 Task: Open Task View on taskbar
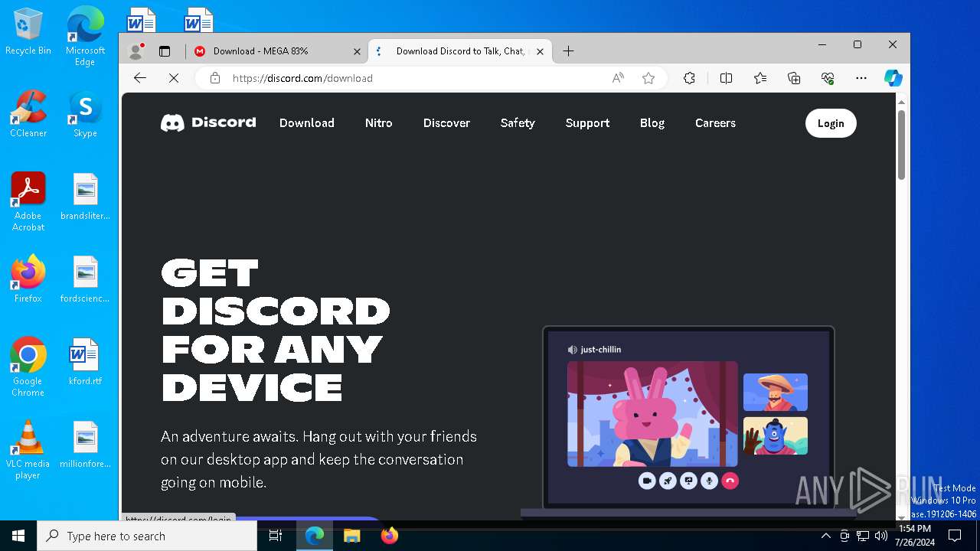pos(276,536)
